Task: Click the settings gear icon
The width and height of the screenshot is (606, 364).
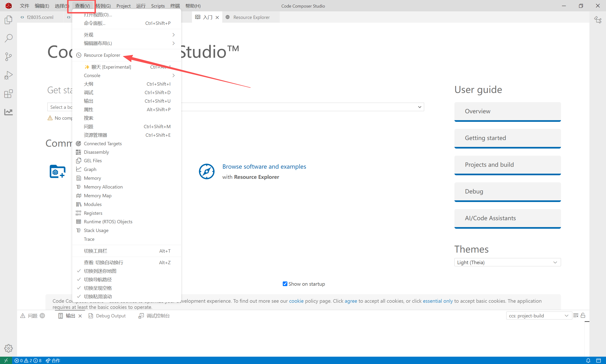Action: (9, 348)
